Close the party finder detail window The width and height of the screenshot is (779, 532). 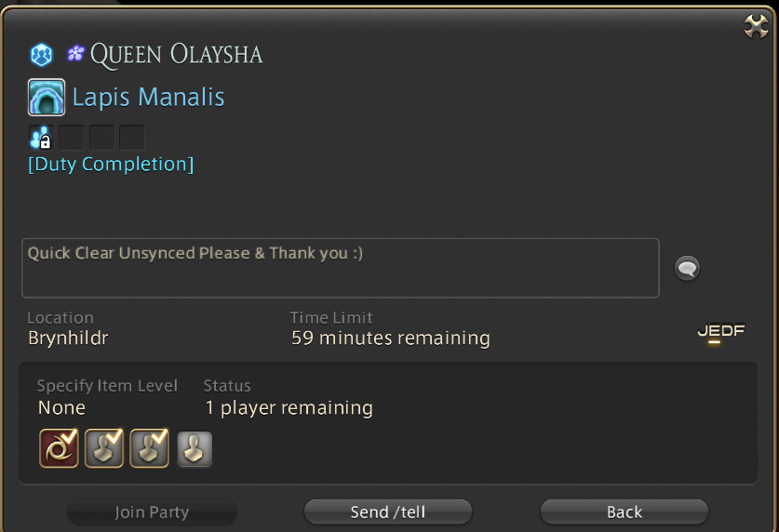(x=756, y=26)
